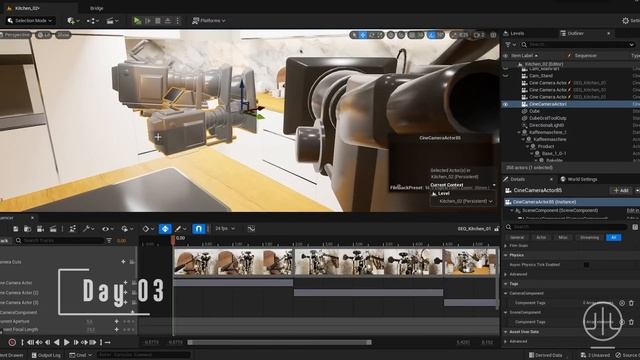Image resolution: width=640 pixels, height=360 pixels.
Task: Click the Stop simulation button in main toolbar
Action: (158, 20)
